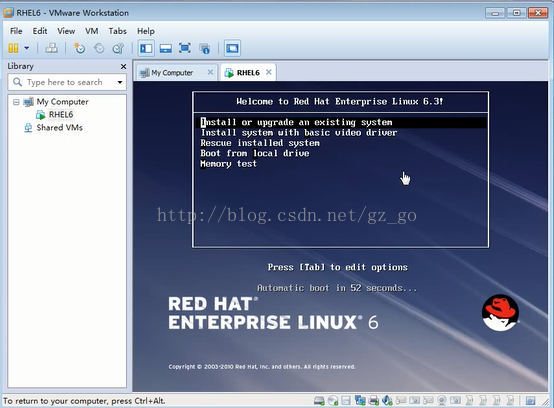Close the Library panel
Image resolution: width=554 pixels, height=408 pixels.
coord(123,66)
